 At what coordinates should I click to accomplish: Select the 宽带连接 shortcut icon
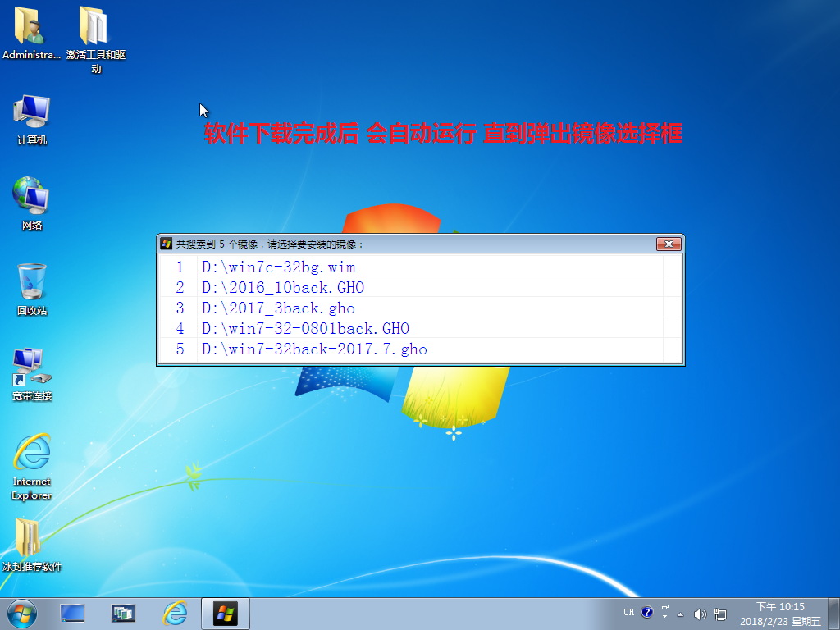(x=32, y=375)
